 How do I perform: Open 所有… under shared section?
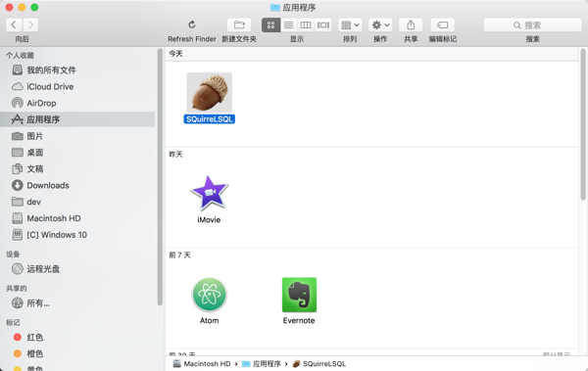tap(77, 302)
